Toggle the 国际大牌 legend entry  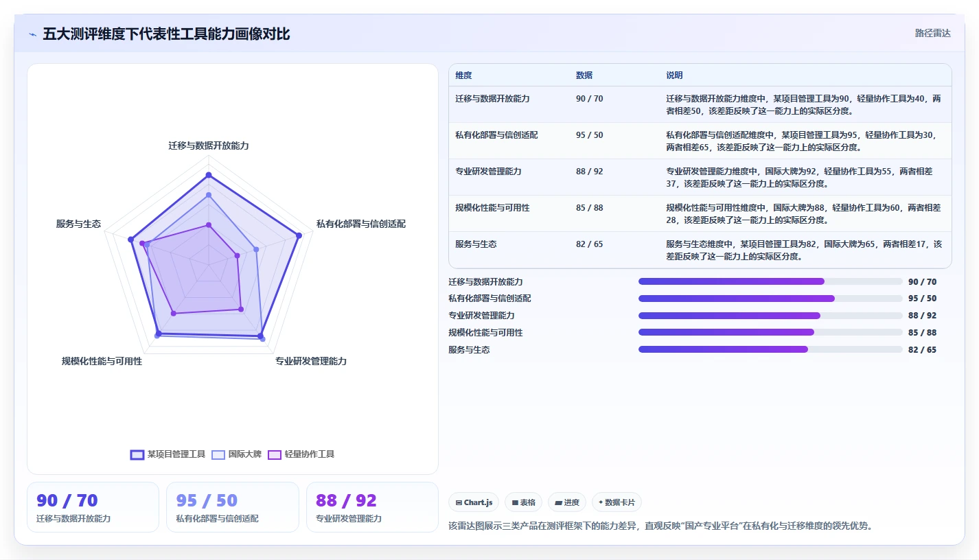click(237, 454)
